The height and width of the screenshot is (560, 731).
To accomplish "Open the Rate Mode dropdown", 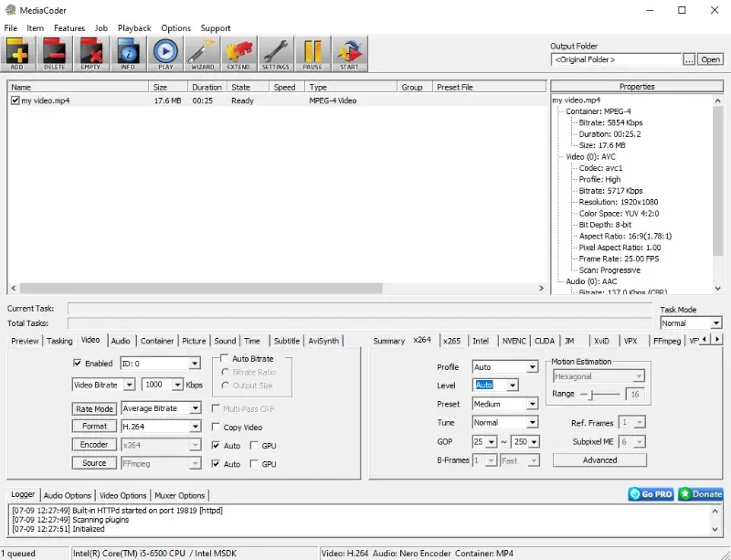I will (160, 407).
